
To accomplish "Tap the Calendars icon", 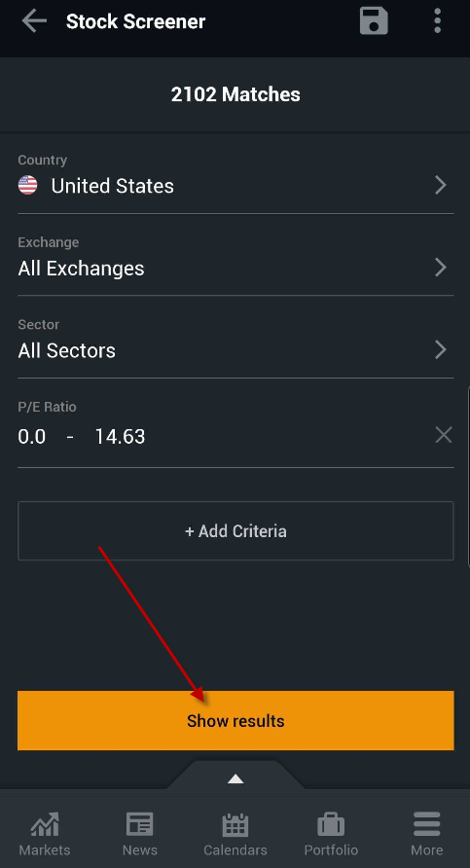I will point(235,825).
